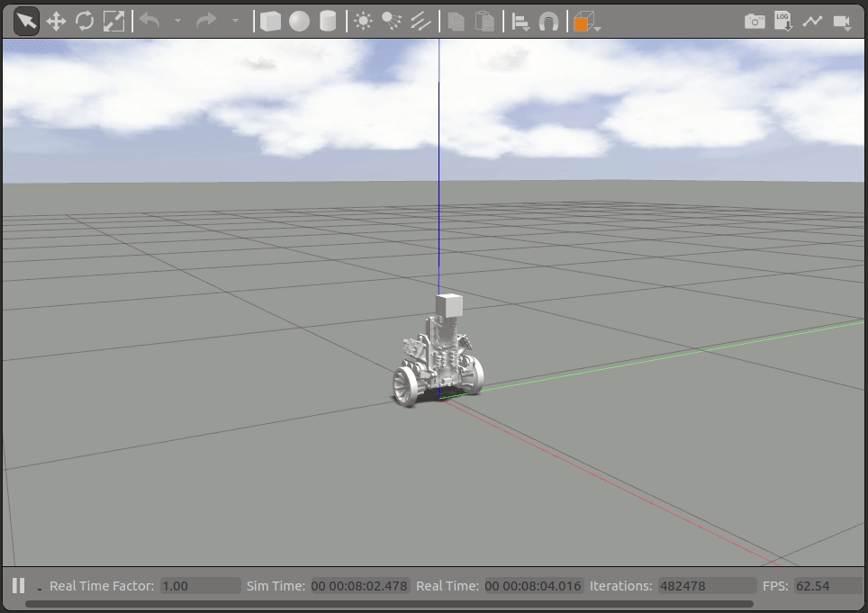
Task: Click the Real Time value field
Action: 534,586
